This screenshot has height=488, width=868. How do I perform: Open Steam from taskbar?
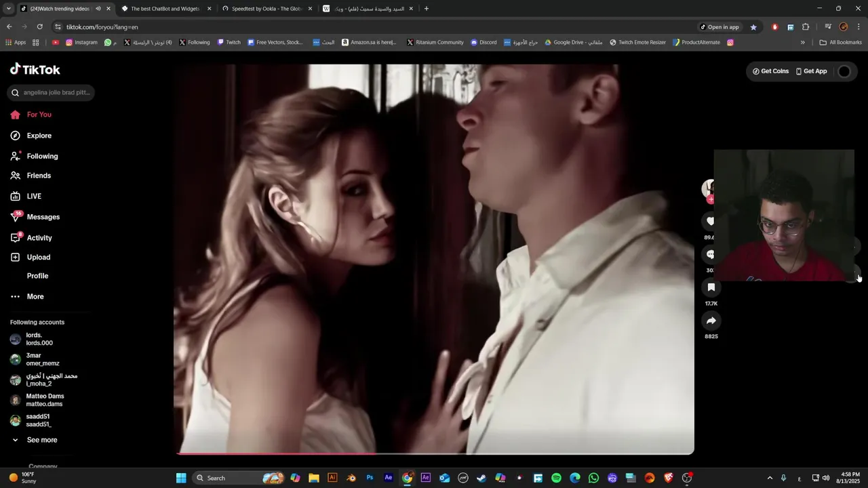[x=481, y=478]
